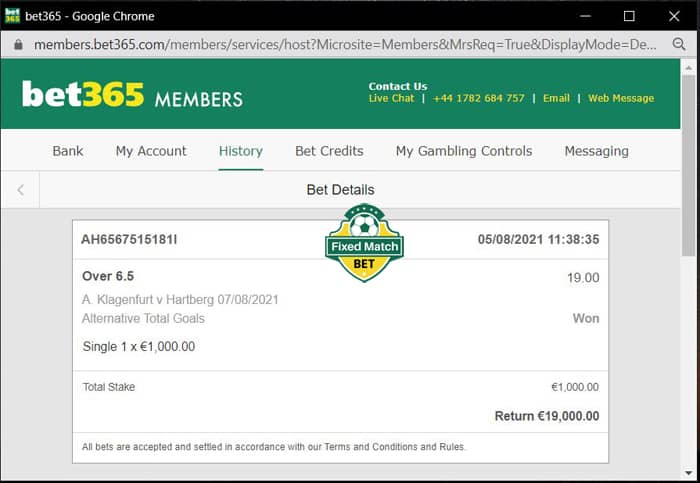Click the Over 6.5 selection text
This screenshot has height=483, width=700.
pos(108,276)
